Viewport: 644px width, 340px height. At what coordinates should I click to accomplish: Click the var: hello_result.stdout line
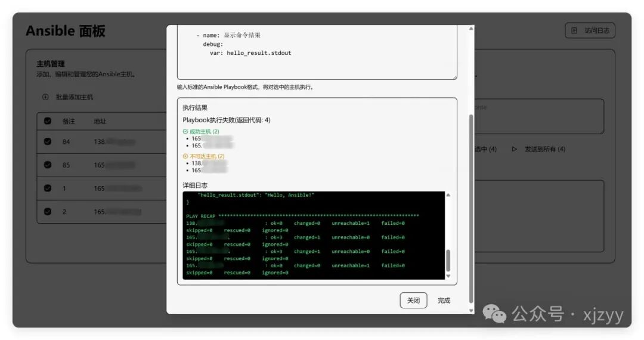tap(250, 53)
